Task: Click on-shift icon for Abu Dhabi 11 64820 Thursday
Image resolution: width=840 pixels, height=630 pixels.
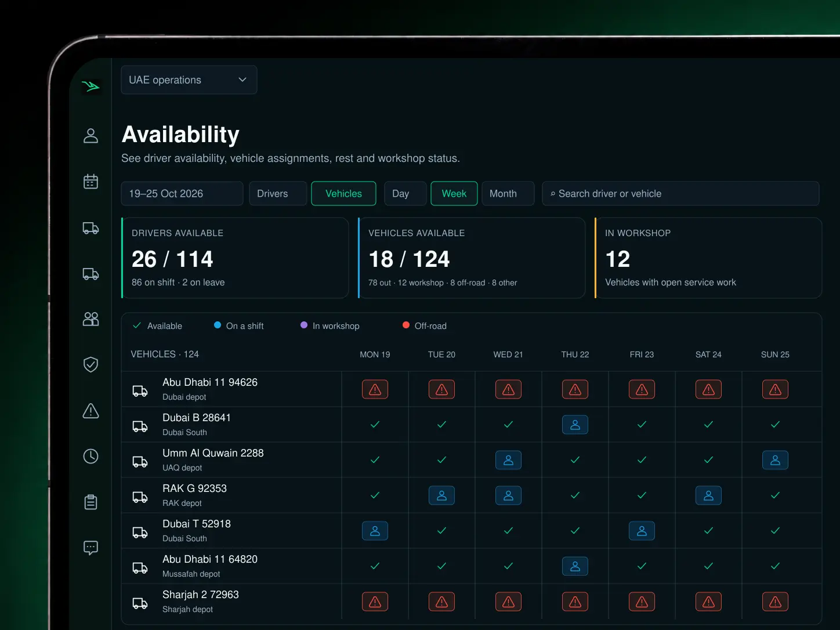Action: pos(575,566)
